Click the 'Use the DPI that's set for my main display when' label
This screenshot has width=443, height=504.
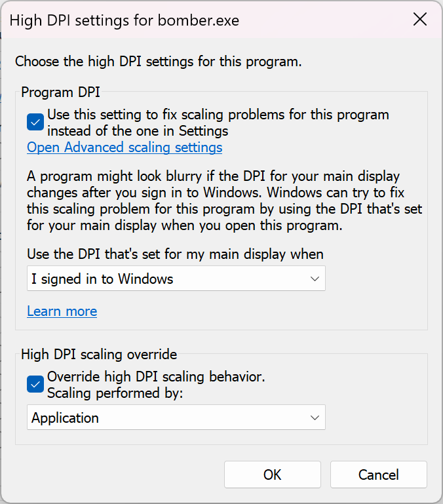click(175, 254)
